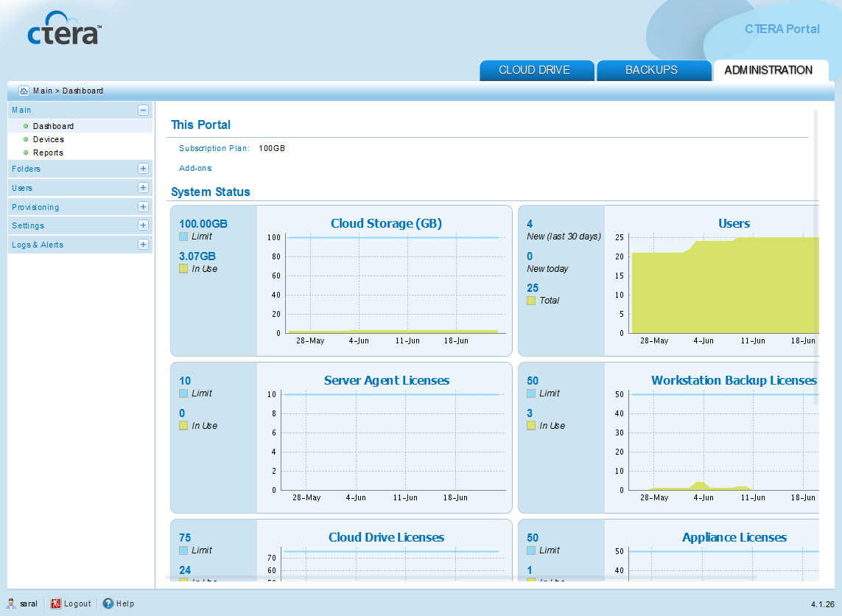Click the Subscription Plan link
842x616 pixels.
[x=214, y=148]
